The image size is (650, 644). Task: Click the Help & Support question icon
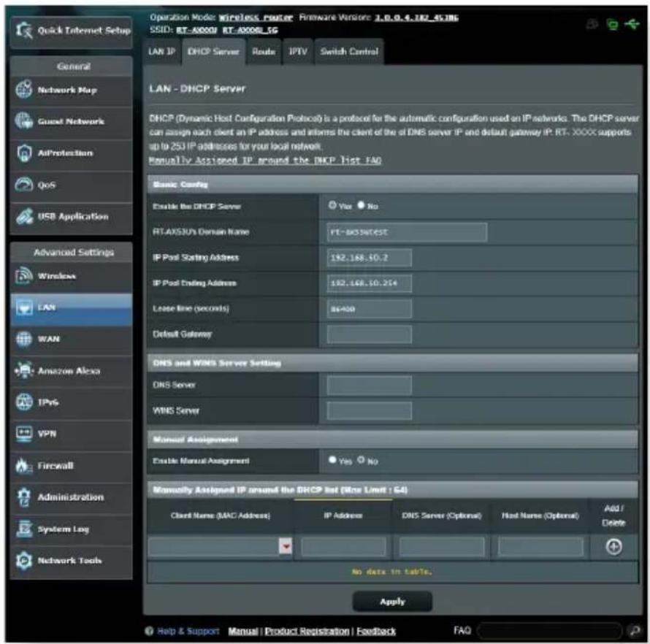coord(149,631)
